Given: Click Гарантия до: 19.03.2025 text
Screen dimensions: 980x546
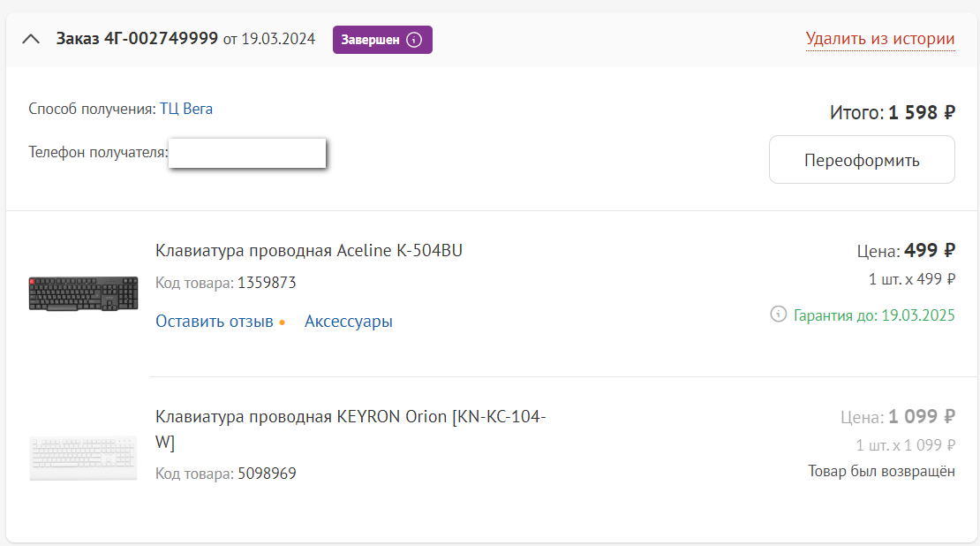Looking at the screenshot, I should [x=874, y=315].
